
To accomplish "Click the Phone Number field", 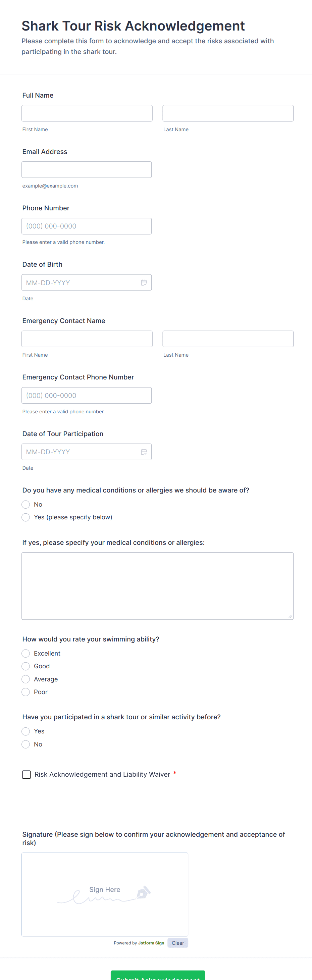I will tap(86, 226).
